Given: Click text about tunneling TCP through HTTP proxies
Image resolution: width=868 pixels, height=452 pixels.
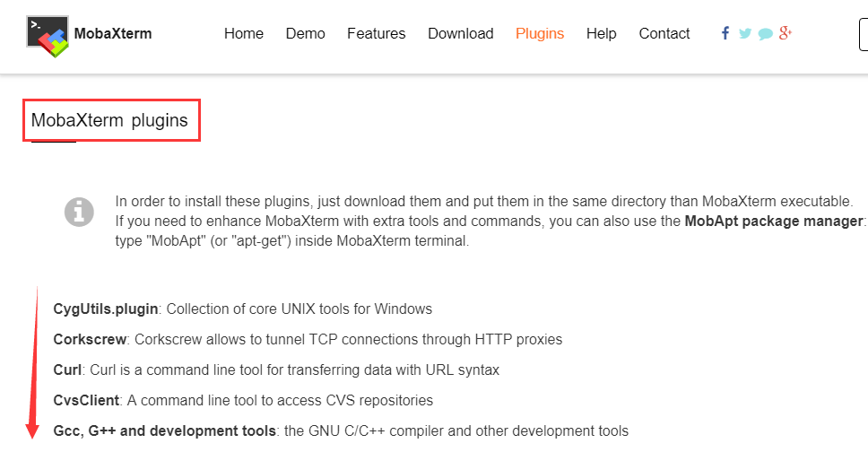Looking at the screenshot, I should [349, 340].
